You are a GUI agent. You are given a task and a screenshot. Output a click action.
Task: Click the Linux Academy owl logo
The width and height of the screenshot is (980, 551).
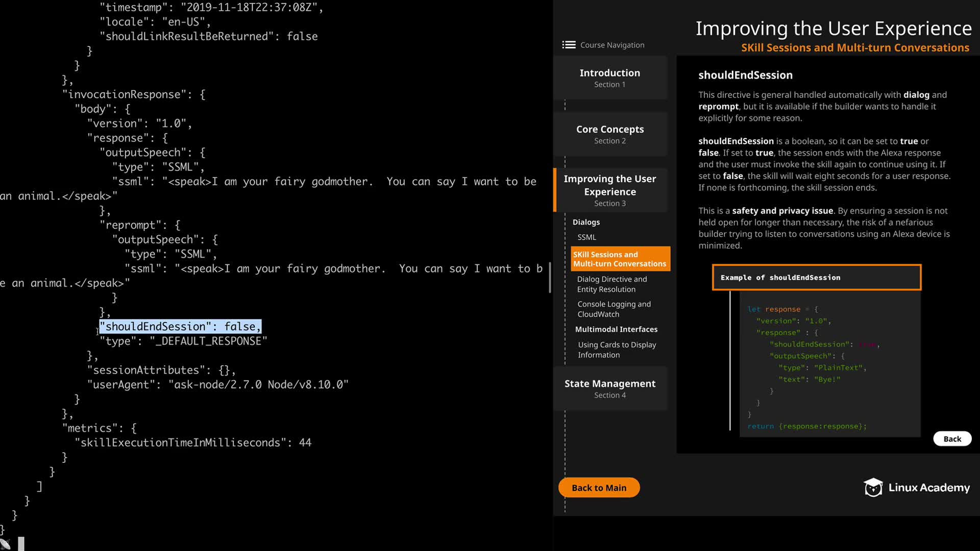coord(873,487)
